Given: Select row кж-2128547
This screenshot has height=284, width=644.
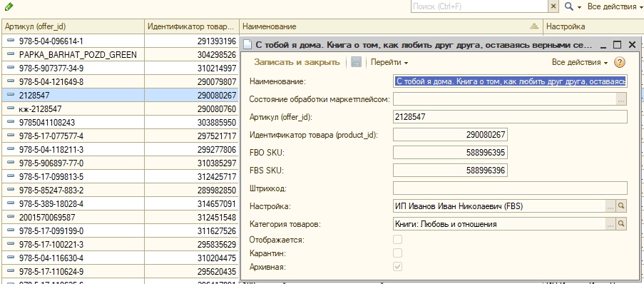Looking at the screenshot, I should click(121, 108).
